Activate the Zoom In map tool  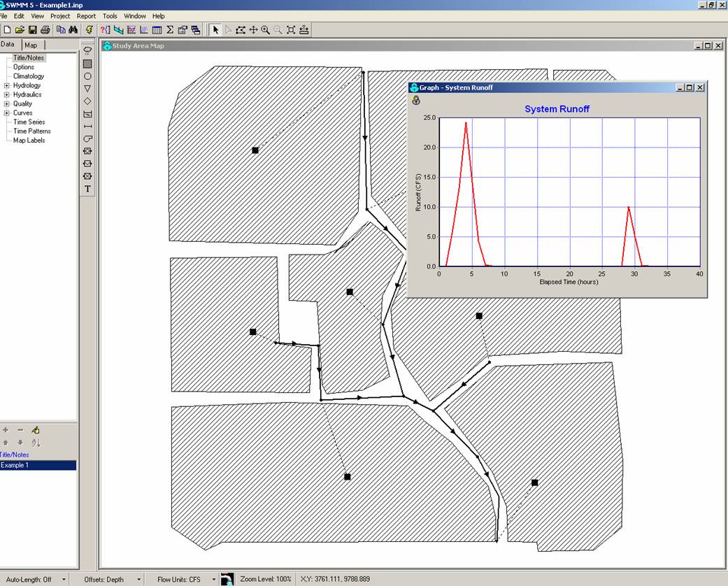pos(265,29)
